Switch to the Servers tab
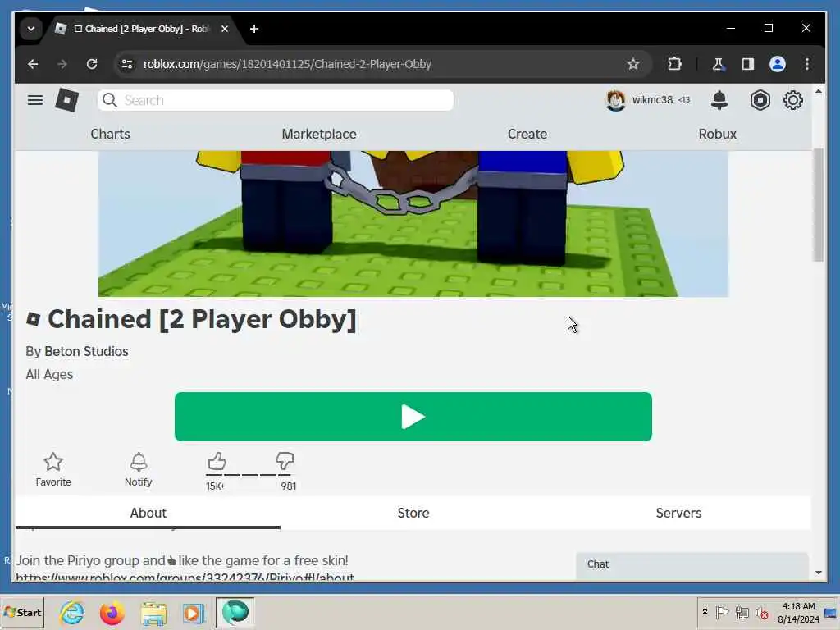 pos(678,513)
